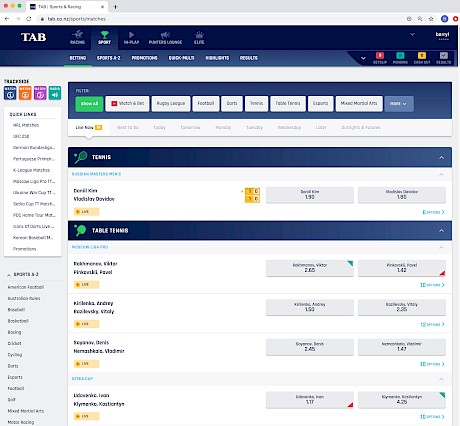
Task: Bookmark this page with star icon
Action: click(431, 19)
